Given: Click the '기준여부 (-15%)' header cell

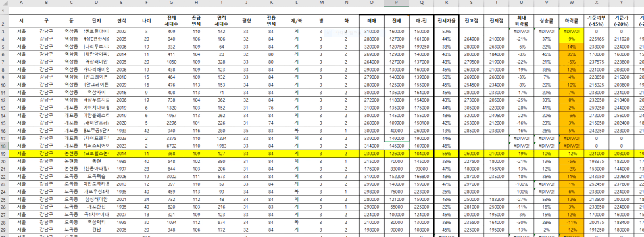Looking at the screenshot, I should pos(597,21).
